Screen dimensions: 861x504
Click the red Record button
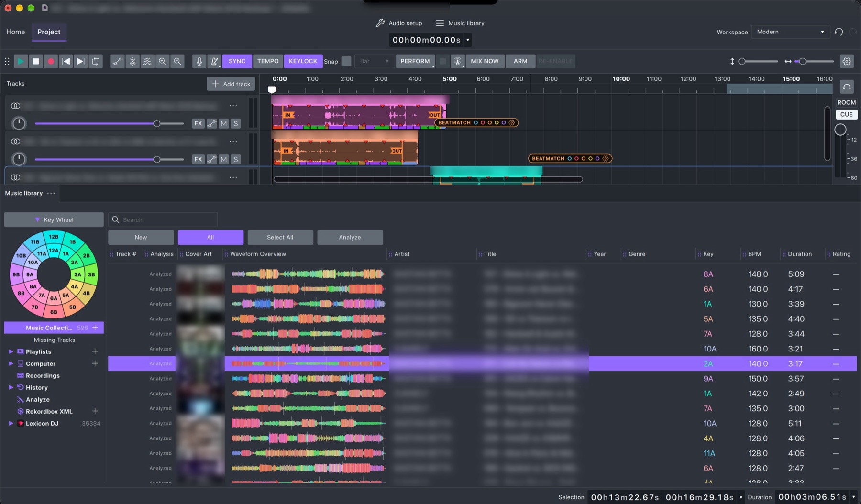pos(51,61)
